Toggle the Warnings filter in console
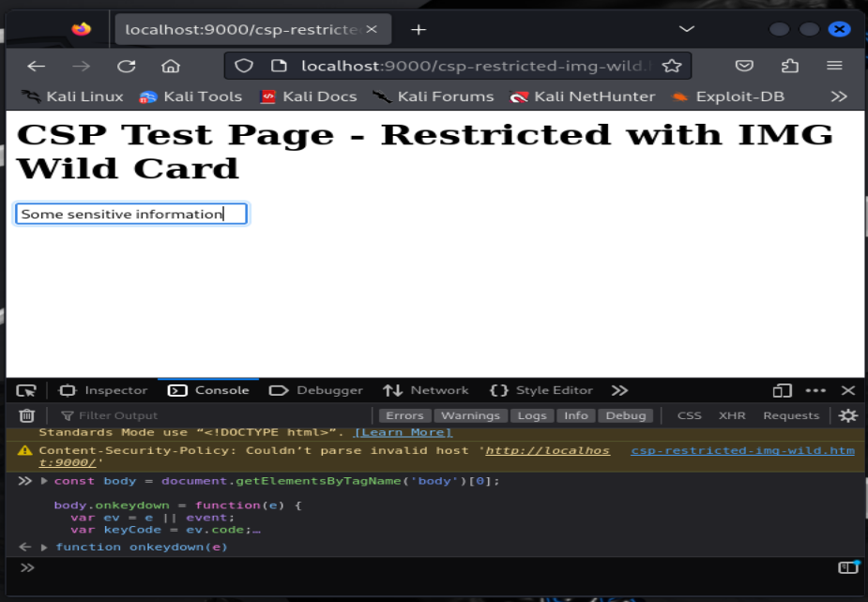The height and width of the screenshot is (602, 868). point(470,415)
